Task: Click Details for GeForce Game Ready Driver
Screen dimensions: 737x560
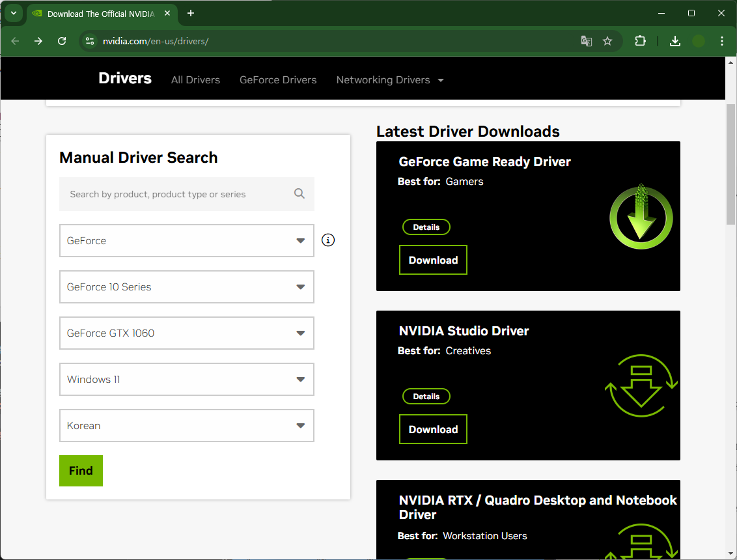Action: [x=426, y=227]
